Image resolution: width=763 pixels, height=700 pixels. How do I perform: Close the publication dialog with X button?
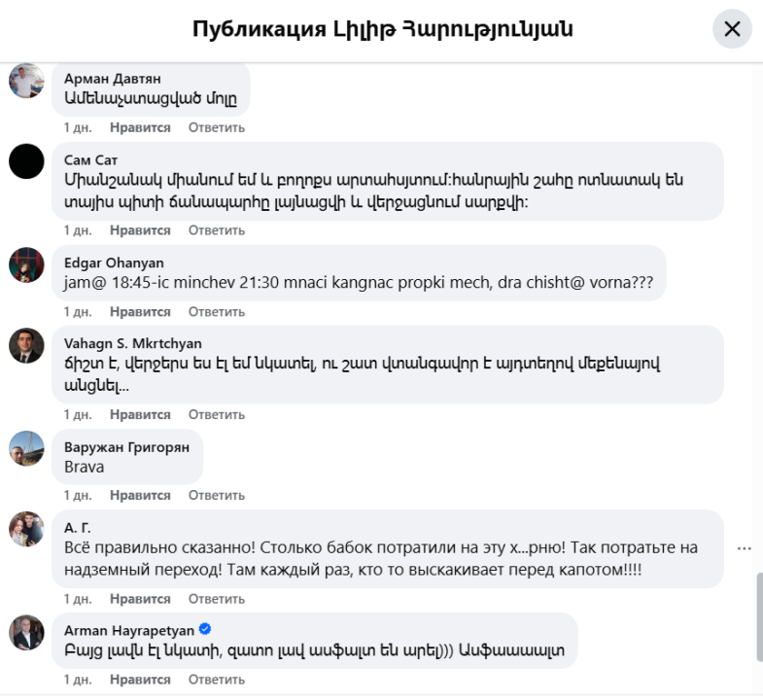coord(732,29)
